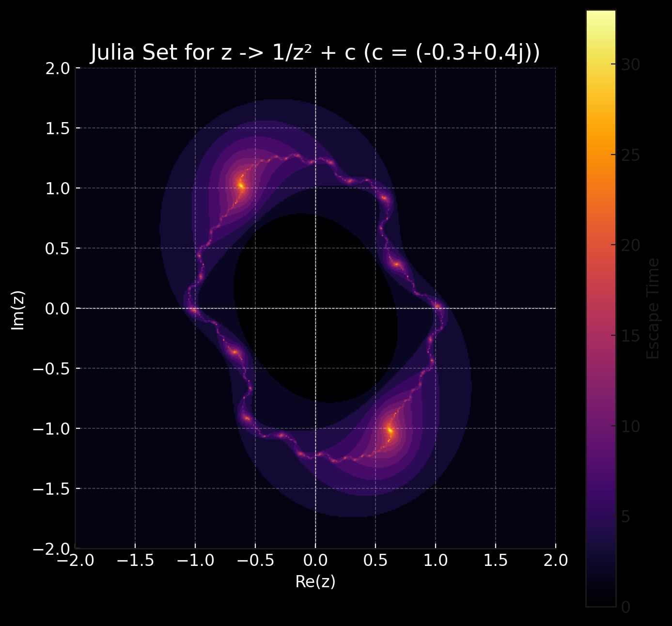Click the Im(z) axis tick label "−0.5"
The height and width of the screenshot is (626, 672).
51,369
